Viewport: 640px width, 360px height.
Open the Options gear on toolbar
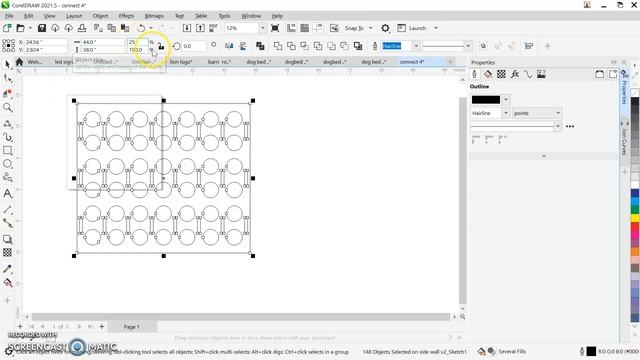click(x=385, y=28)
